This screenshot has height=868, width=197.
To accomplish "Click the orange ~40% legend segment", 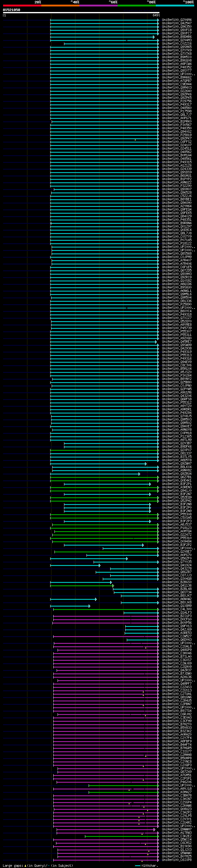I will click(60, 6).
